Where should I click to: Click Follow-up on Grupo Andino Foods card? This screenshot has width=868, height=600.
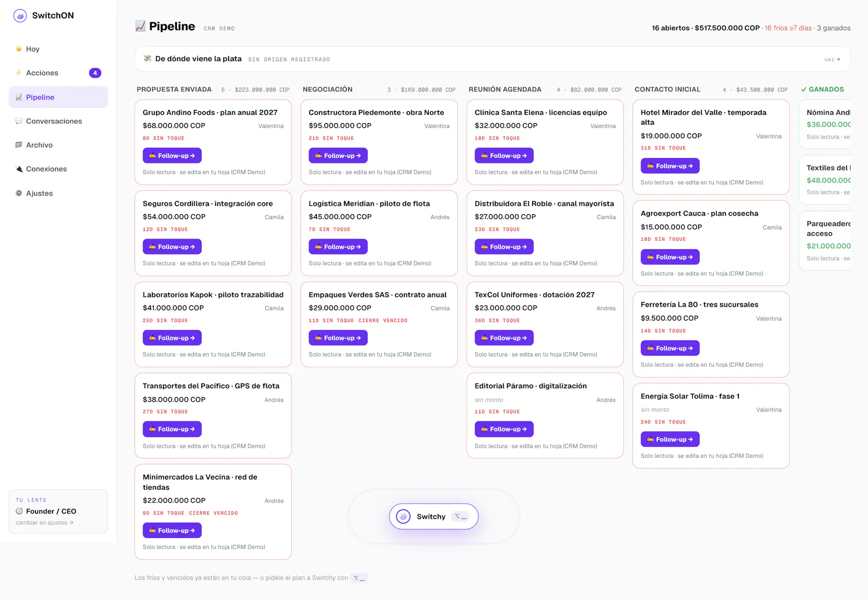coord(172,156)
